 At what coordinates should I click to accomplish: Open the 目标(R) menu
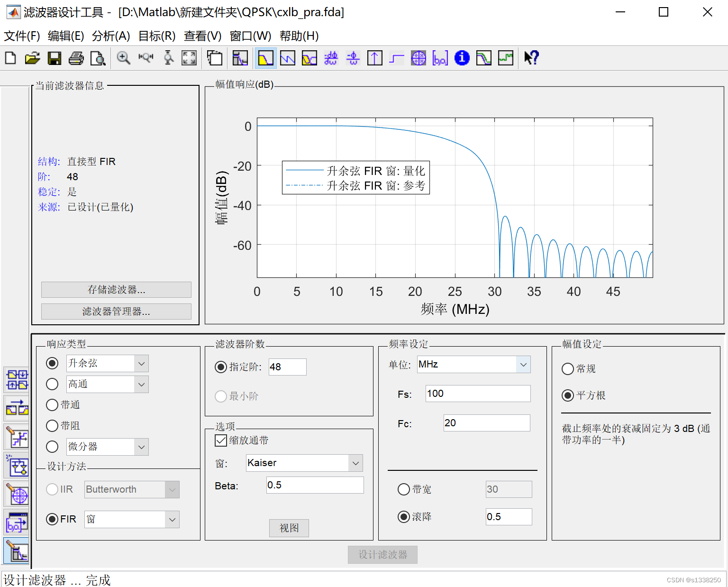click(x=157, y=36)
